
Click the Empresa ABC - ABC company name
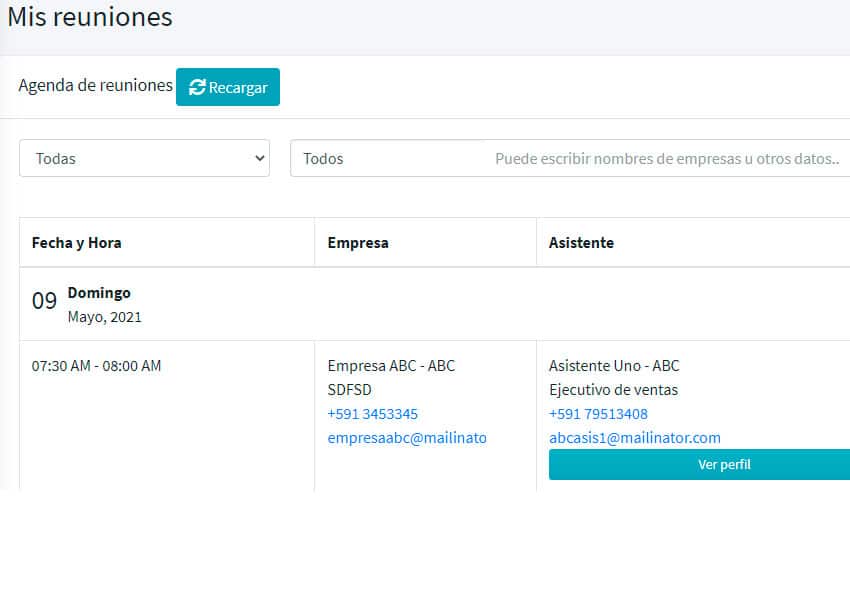click(391, 366)
